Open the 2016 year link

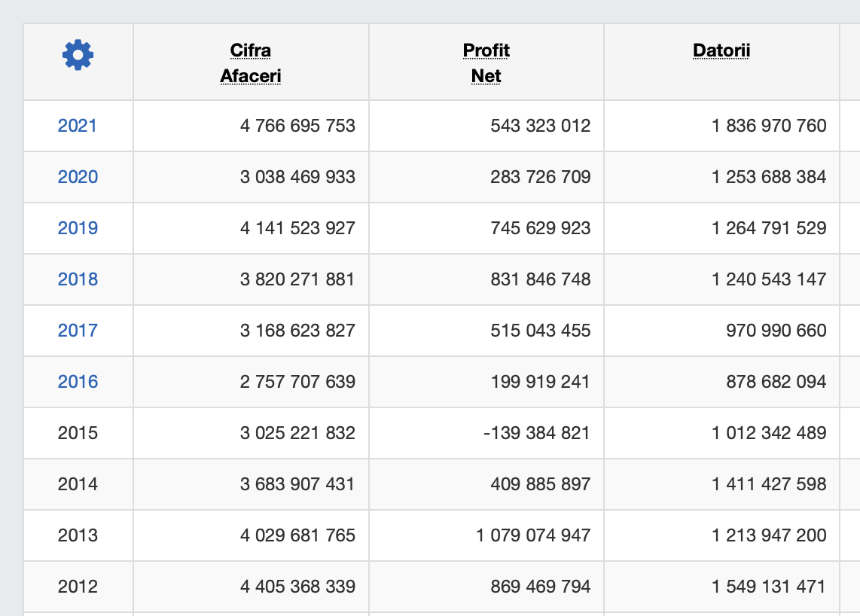pyautogui.click(x=78, y=382)
